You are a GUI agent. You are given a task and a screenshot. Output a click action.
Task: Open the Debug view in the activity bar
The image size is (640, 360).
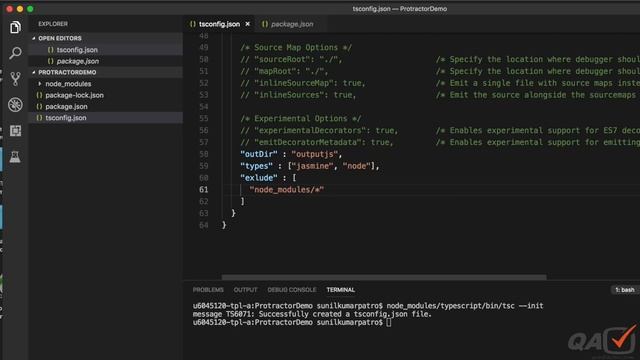pyautogui.click(x=15, y=105)
